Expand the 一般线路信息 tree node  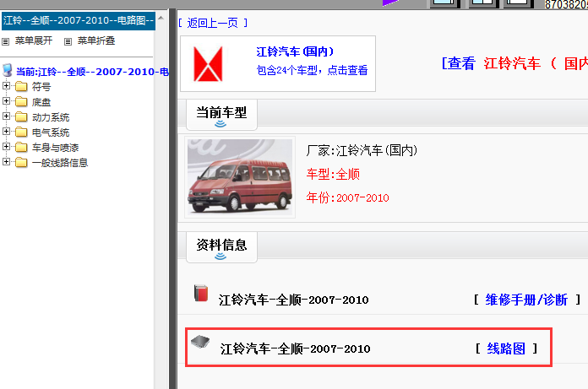6,162
